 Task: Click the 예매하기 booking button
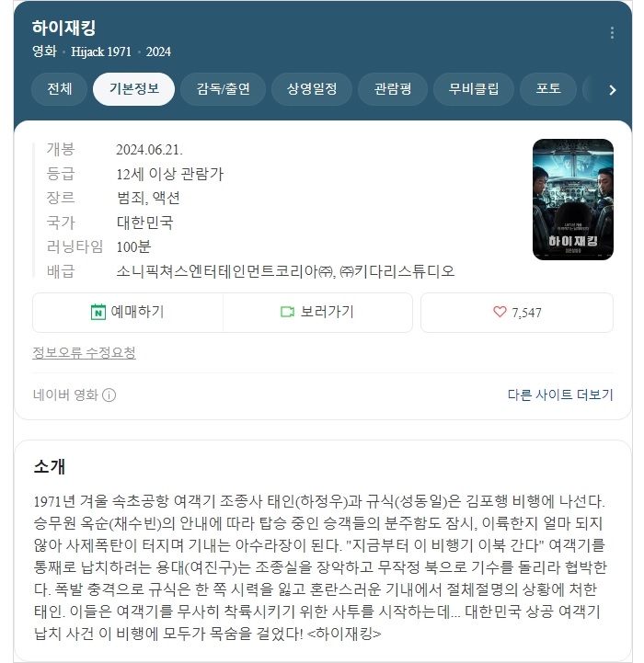128,313
